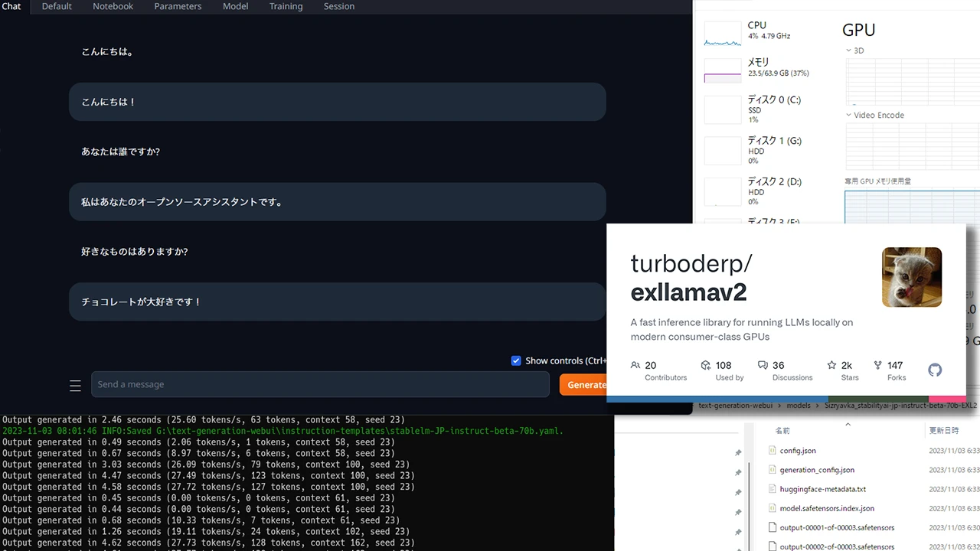Collapse the 3D graph chevron
Viewport: 980px width, 551px height.
point(848,51)
